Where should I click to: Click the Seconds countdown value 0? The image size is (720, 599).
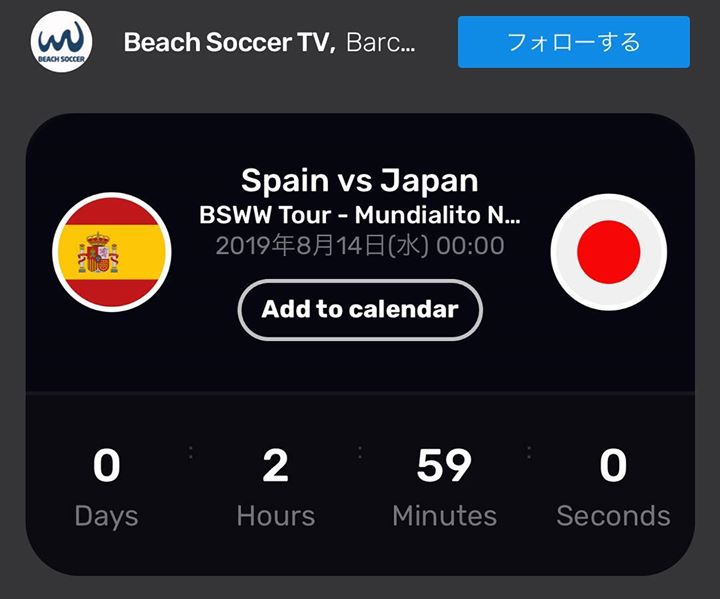pos(613,466)
